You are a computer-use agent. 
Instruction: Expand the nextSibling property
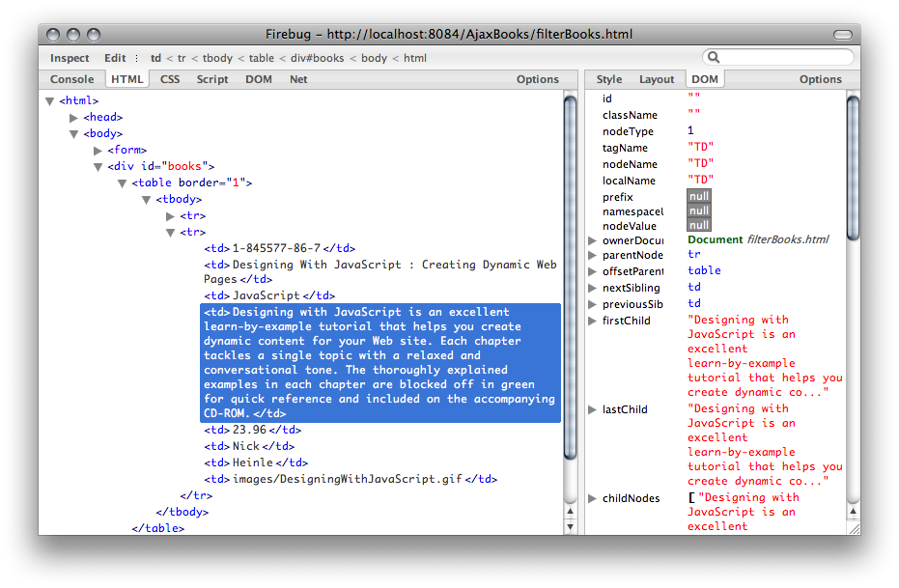592,288
